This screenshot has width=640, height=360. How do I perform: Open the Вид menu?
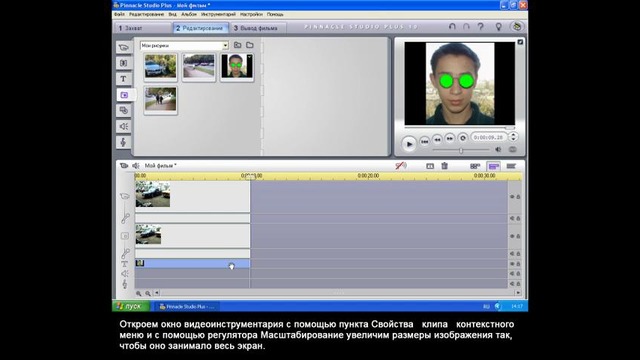[172, 14]
